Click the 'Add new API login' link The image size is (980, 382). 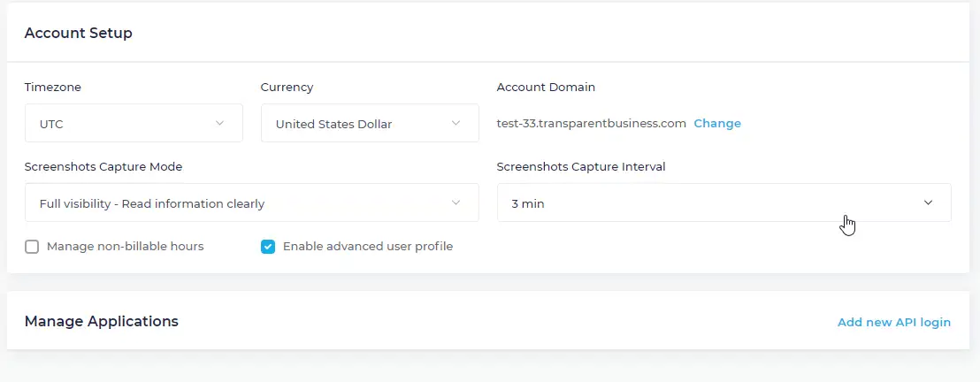(893, 322)
